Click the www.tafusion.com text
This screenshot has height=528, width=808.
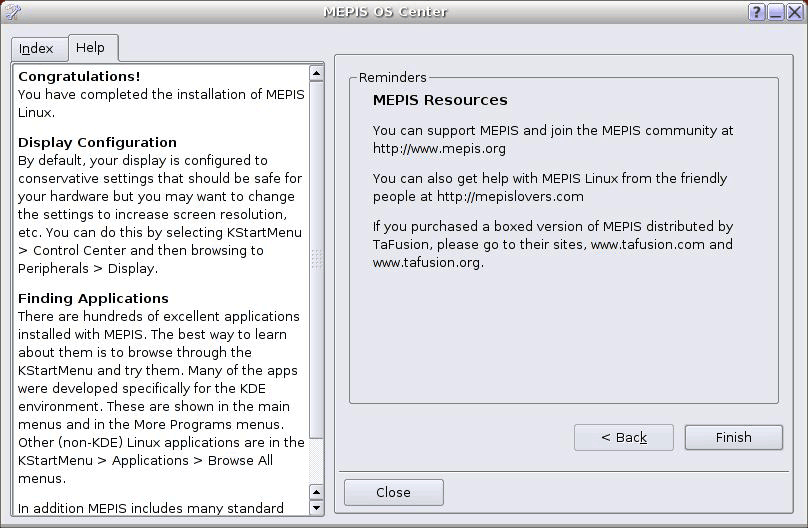point(647,245)
